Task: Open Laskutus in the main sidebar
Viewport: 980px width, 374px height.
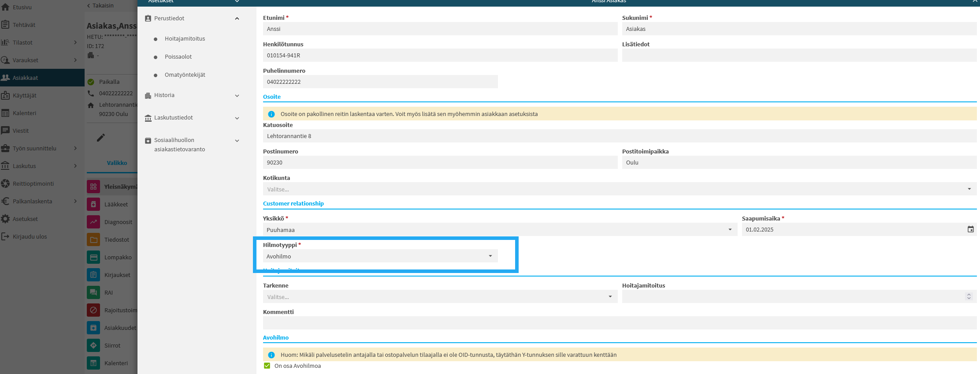Action: 24,166
